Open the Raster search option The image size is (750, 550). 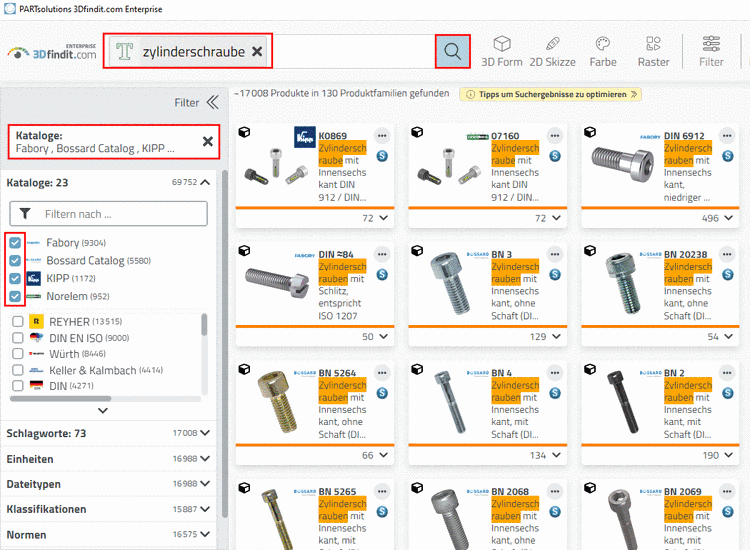click(x=653, y=51)
